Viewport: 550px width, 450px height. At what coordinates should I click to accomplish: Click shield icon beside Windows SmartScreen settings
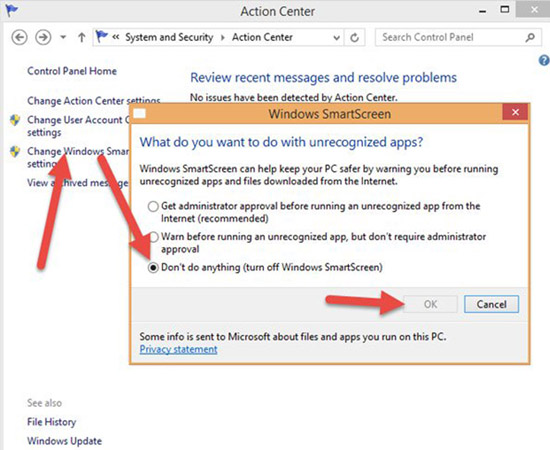15,152
